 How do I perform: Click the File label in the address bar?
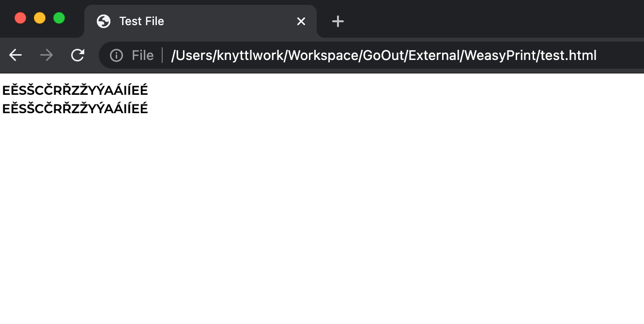pyautogui.click(x=142, y=55)
